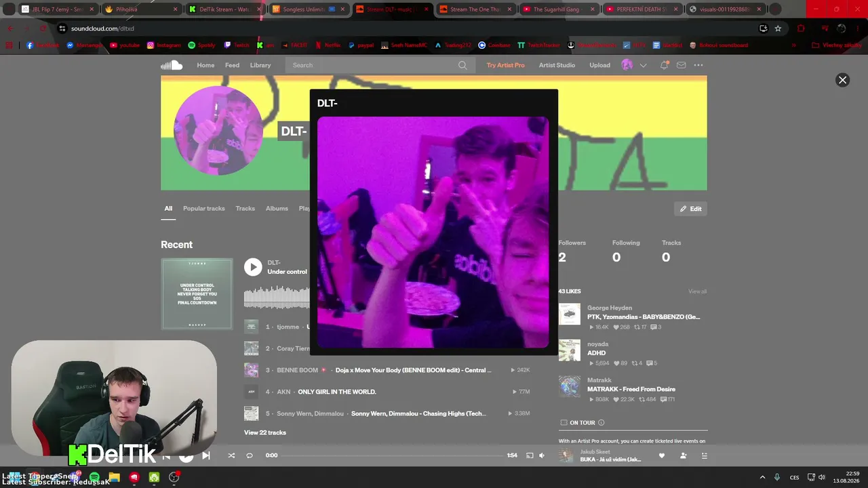
Task: Skip to next track in player bar
Action: click(206, 455)
